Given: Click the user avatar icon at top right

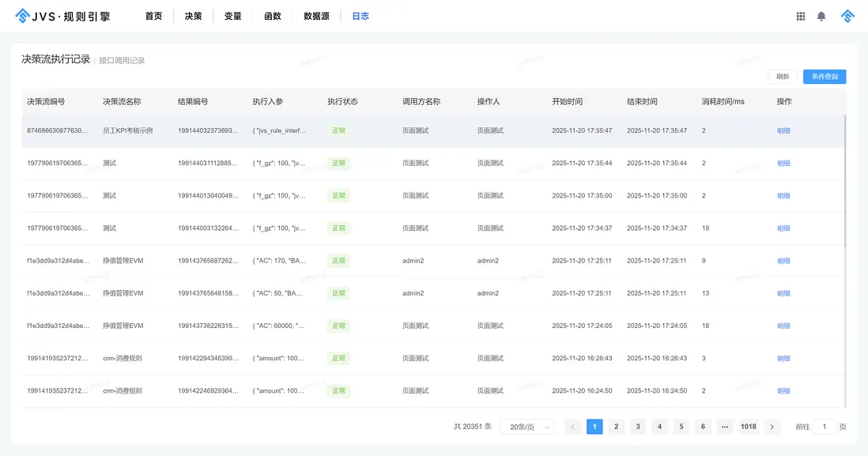Looking at the screenshot, I should coord(847,16).
